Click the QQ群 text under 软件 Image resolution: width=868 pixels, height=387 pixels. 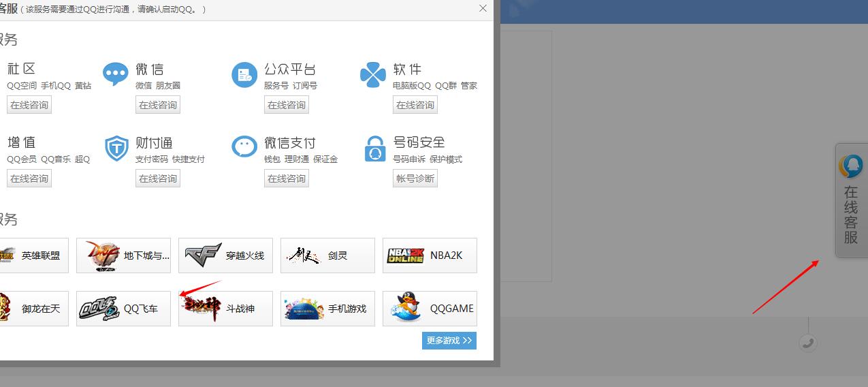click(446, 86)
